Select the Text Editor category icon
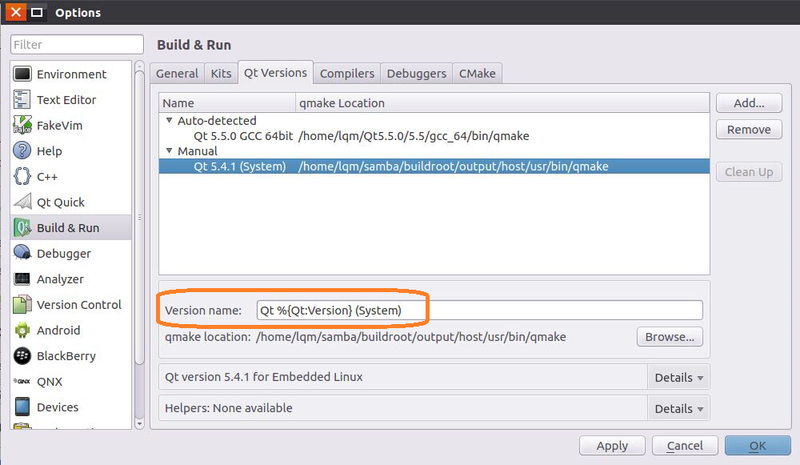800x465 pixels. coord(23,100)
